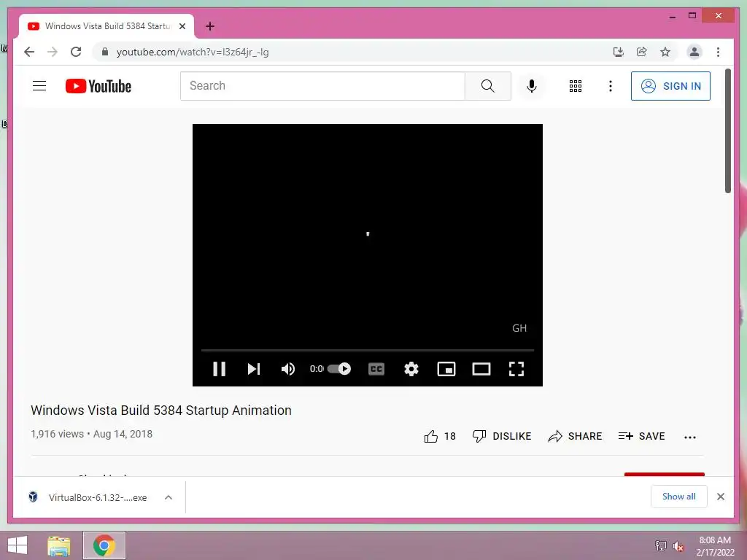
Task: Open the network tray icon
Action: (x=661, y=546)
